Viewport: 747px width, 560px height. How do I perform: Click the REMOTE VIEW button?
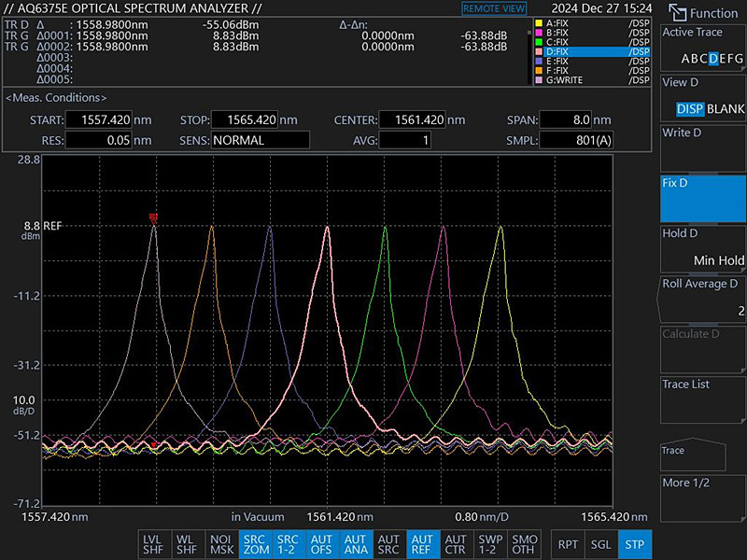[494, 8]
